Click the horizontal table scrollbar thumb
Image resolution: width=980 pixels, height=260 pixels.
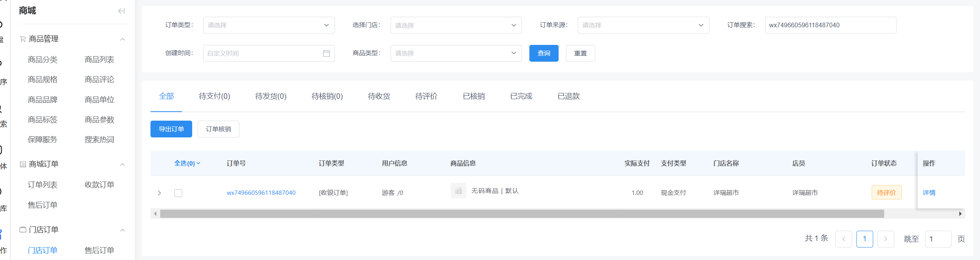[x=522, y=214]
